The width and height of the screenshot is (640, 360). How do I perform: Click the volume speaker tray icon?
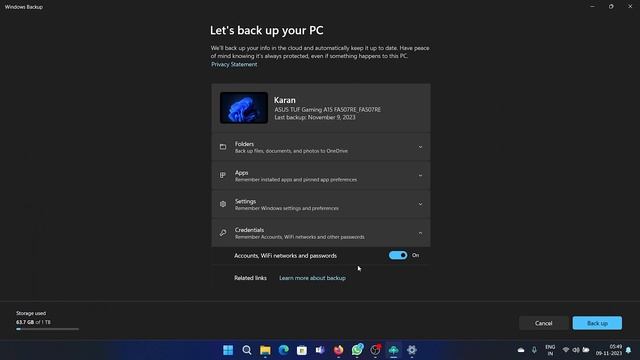pyautogui.click(x=576, y=350)
